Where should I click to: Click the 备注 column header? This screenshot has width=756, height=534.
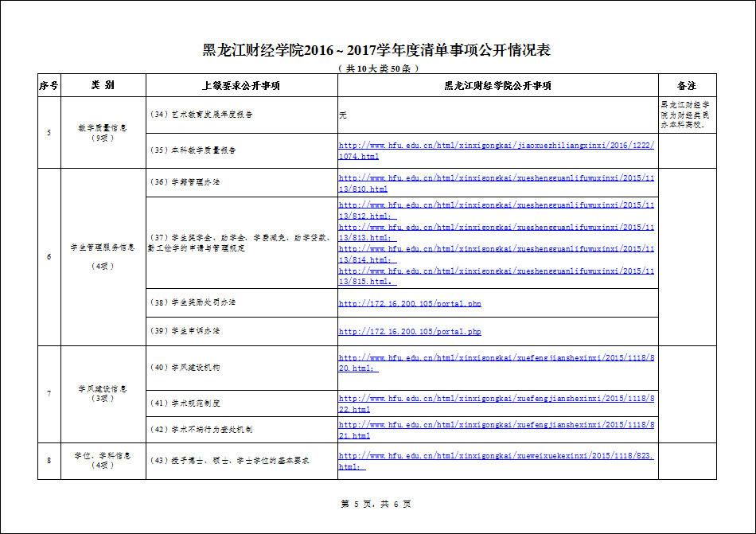(x=687, y=86)
